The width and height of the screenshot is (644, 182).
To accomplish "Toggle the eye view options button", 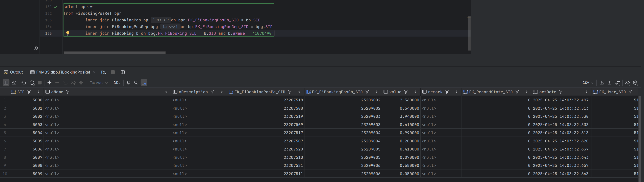I will [627, 83].
